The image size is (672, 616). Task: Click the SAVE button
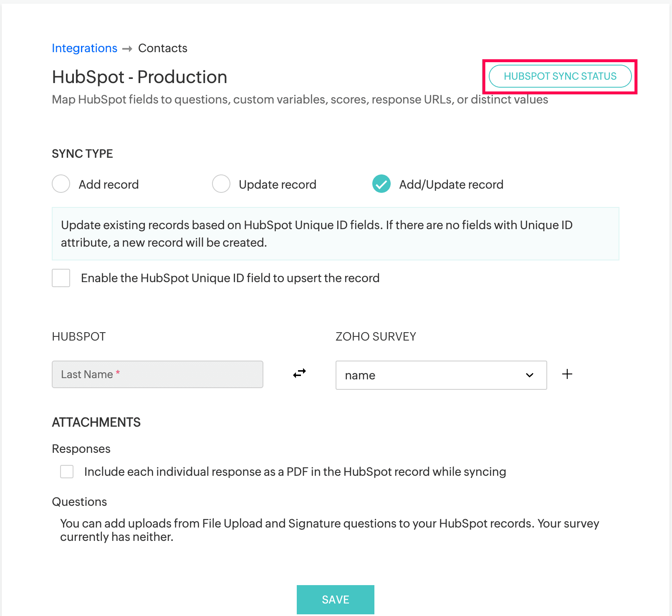pos(336,600)
